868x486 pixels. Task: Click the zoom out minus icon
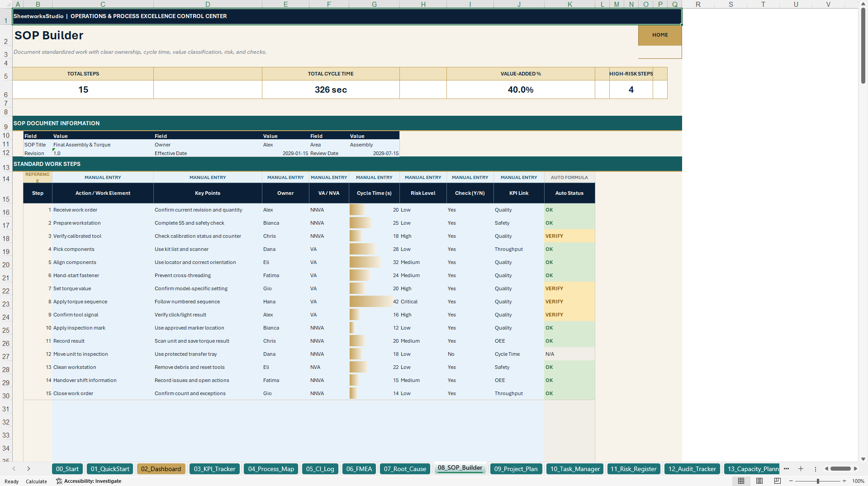pos(791,481)
